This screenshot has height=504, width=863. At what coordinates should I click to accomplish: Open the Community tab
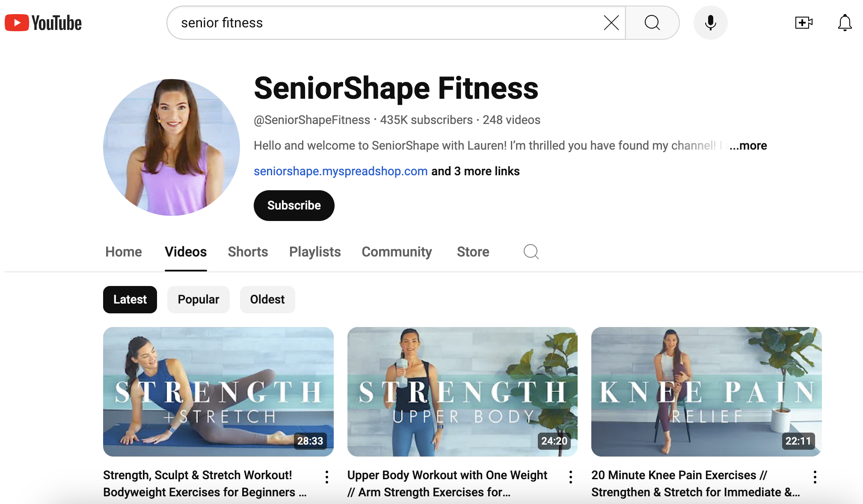click(x=397, y=252)
